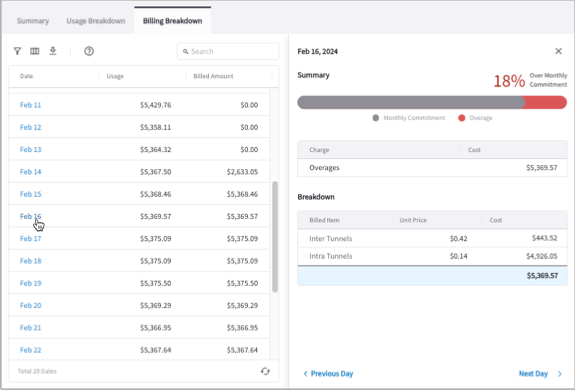Click the Monthly Commitment legend dot
Screen dimensions: 575x390
tap(376, 118)
